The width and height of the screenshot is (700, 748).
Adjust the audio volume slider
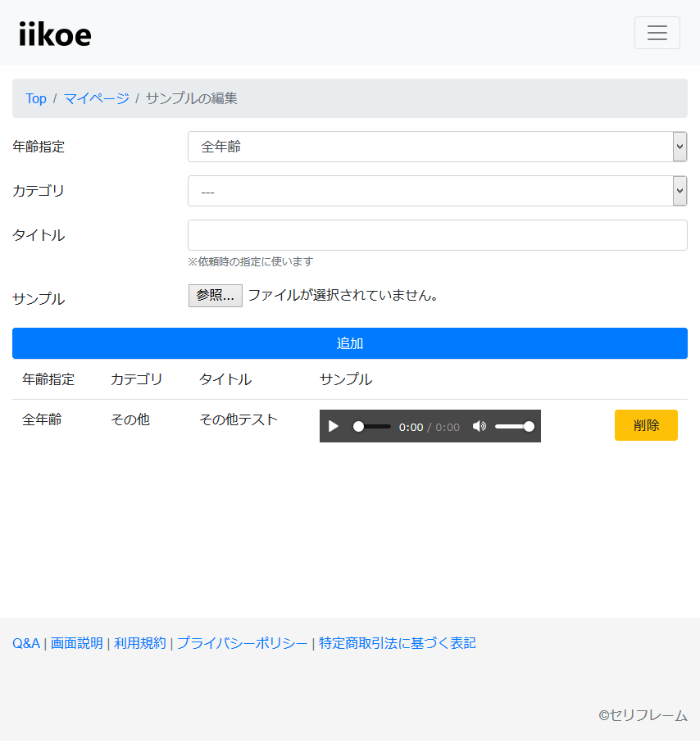[x=515, y=427]
